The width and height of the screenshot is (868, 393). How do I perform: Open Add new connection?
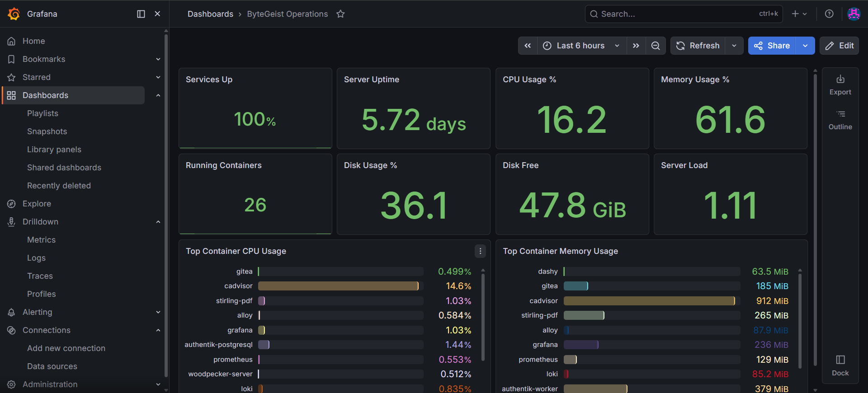[66, 348]
